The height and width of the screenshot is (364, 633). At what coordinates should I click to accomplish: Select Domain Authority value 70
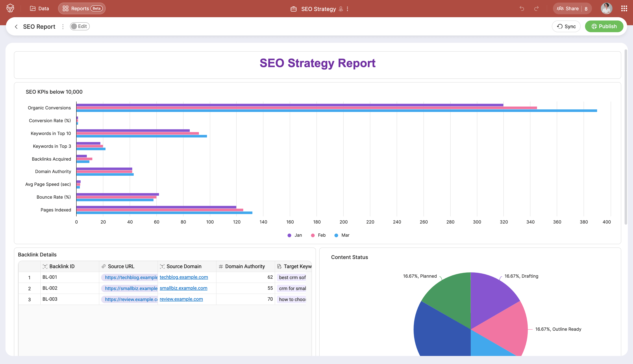tap(245, 299)
